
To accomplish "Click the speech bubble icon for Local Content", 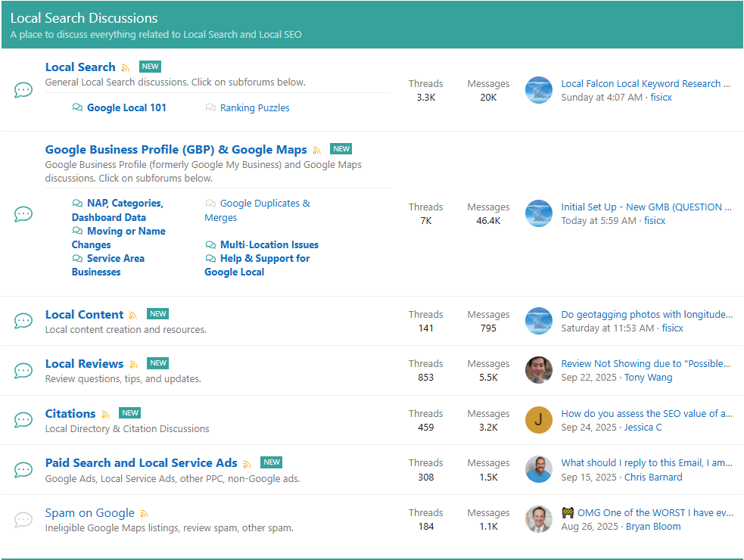I will tap(23, 321).
